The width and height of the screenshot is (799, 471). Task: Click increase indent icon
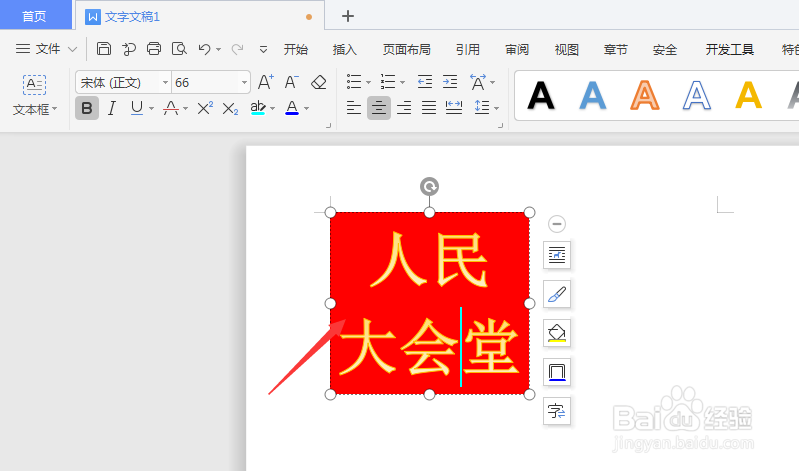click(450, 82)
